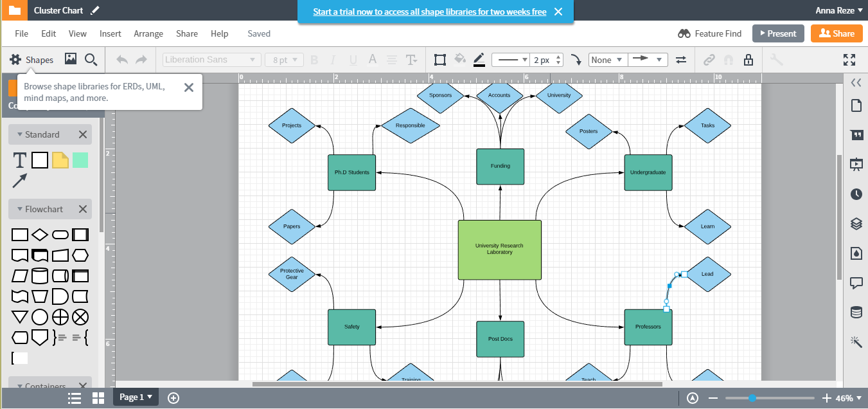Remove the Flowchart shape library

pyautogui.click(x=83, y=209)
